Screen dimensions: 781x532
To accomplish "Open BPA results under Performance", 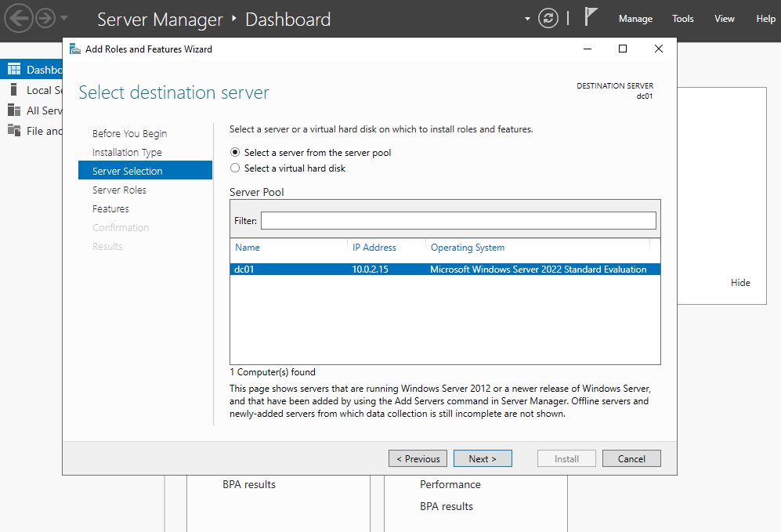I will (x=447, y=506).
